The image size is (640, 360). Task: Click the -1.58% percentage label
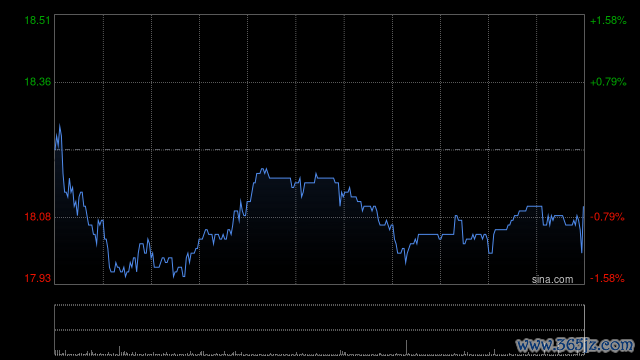607,278
